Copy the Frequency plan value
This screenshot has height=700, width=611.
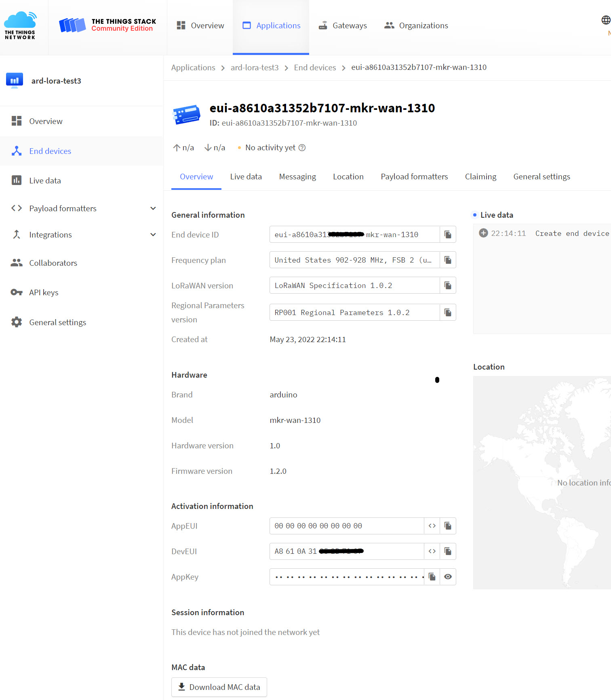click(448, 260)
